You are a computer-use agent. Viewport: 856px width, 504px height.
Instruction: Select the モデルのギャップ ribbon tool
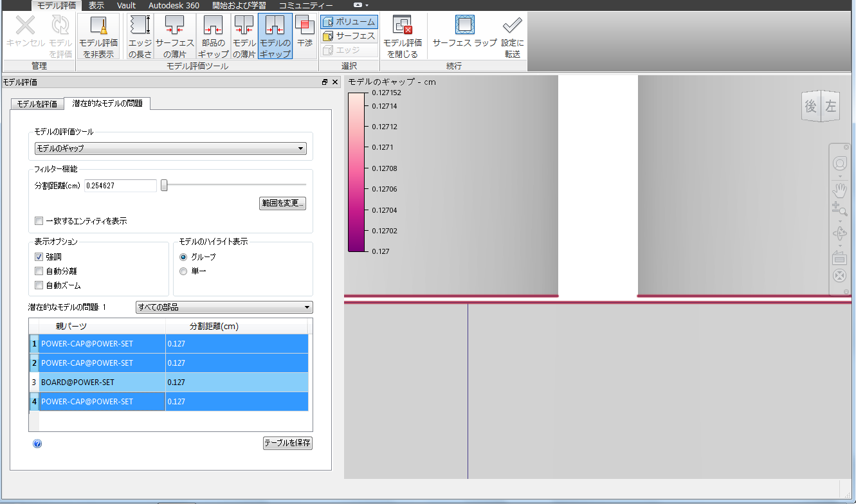[275, 37]
